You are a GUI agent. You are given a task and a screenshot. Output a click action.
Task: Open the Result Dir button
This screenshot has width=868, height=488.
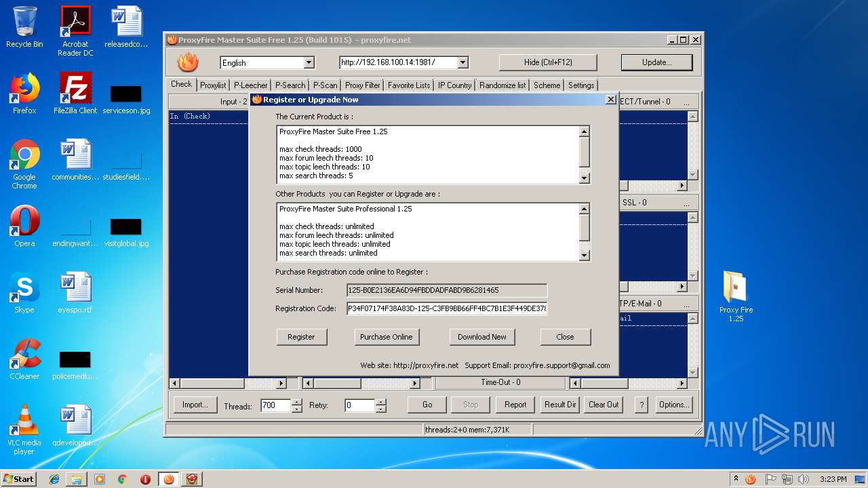click(x=560, y=405)
